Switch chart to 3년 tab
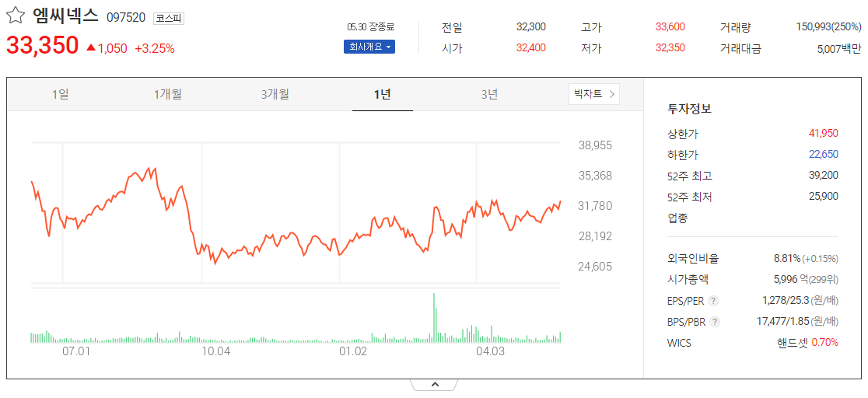Image resolution: width=868 pixels, height=398 pixels. (x=489, y=95)
